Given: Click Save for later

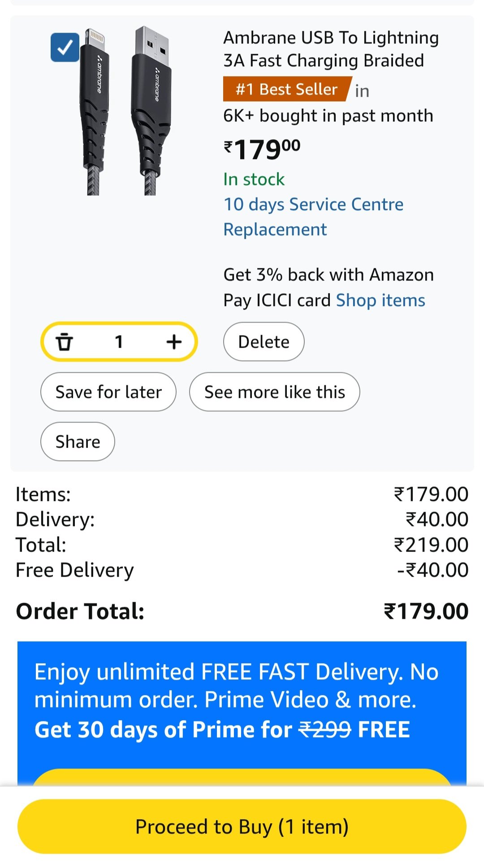Looking at the screenshot, I should [108, 392].
